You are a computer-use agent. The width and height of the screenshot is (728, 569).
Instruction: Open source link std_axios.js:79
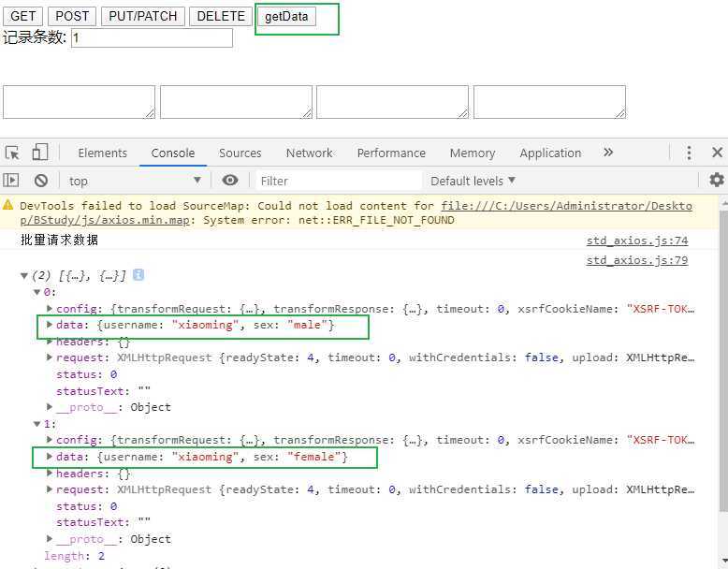(x=637, y=259)
